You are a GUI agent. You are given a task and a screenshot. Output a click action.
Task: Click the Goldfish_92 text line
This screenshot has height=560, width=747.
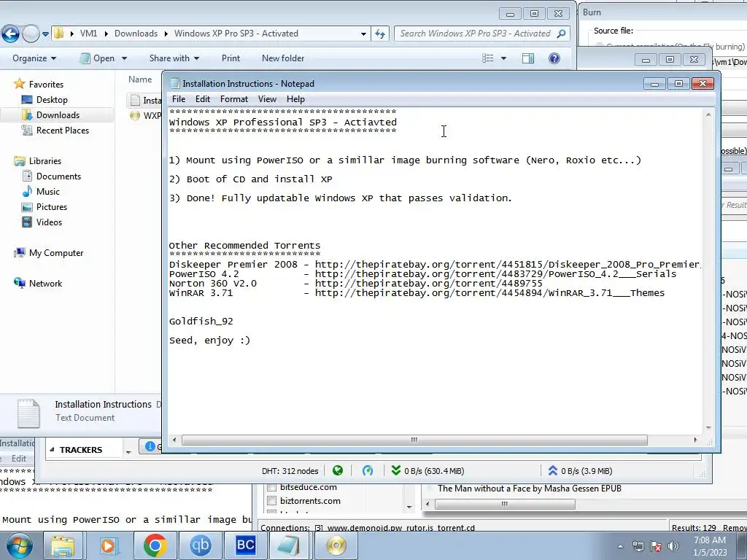pyautogui.click(x=201, y=322)
